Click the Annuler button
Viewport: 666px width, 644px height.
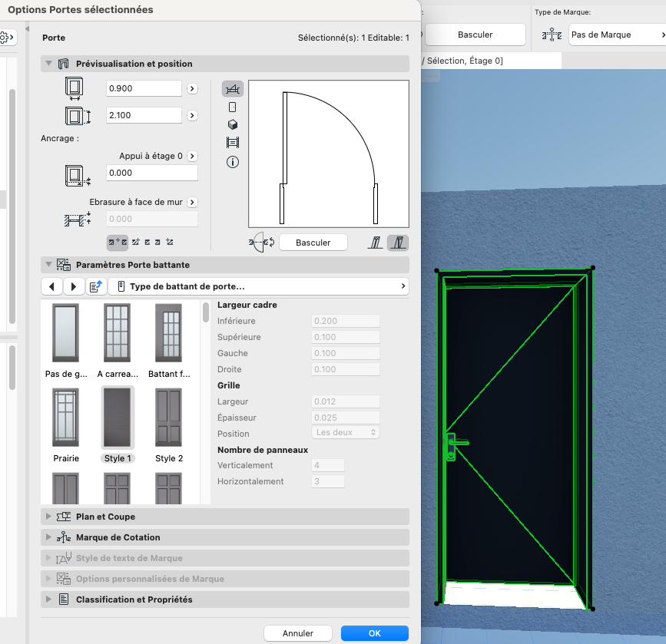(x=298, y=633)
